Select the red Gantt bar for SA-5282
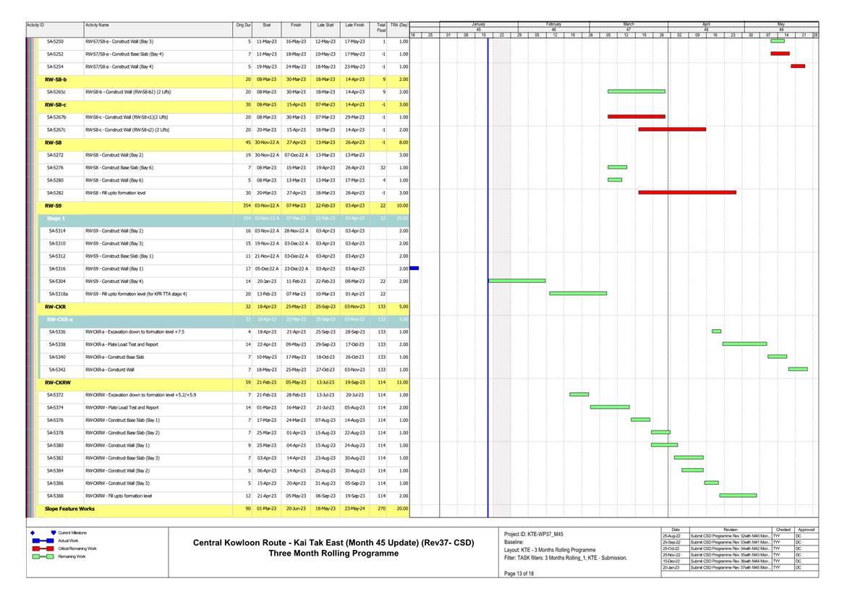868x615 pixels. coord(686,192)
